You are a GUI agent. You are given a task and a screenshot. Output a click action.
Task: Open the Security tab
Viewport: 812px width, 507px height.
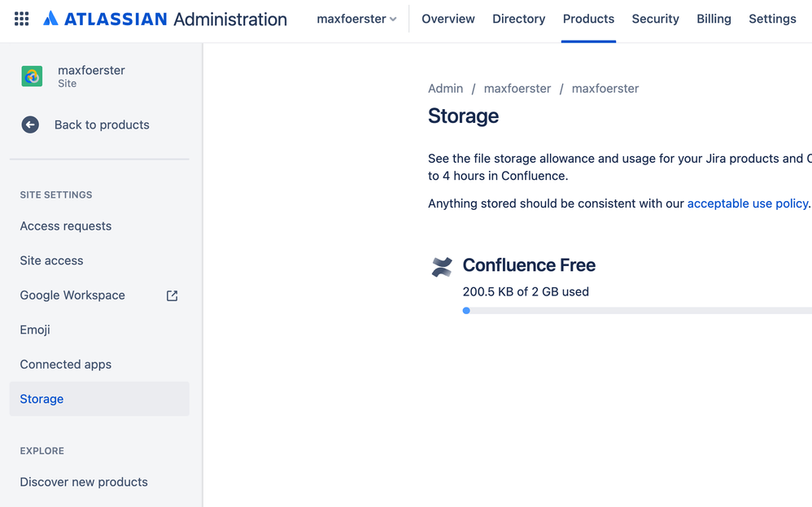(x=655, y=20)
